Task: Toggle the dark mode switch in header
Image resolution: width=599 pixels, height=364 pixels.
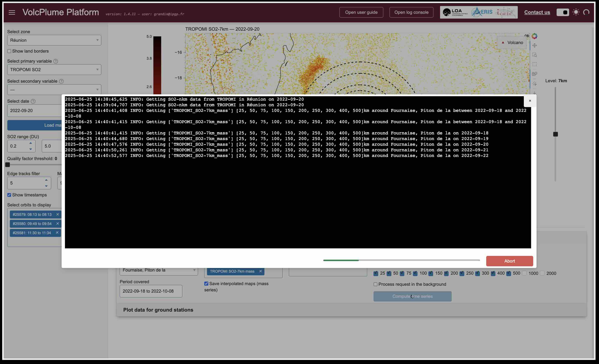Action: 562,12
